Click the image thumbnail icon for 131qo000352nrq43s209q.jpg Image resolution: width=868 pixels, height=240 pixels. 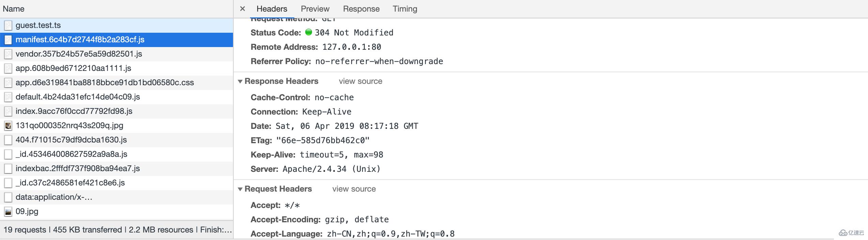click(x=8, y=125)
